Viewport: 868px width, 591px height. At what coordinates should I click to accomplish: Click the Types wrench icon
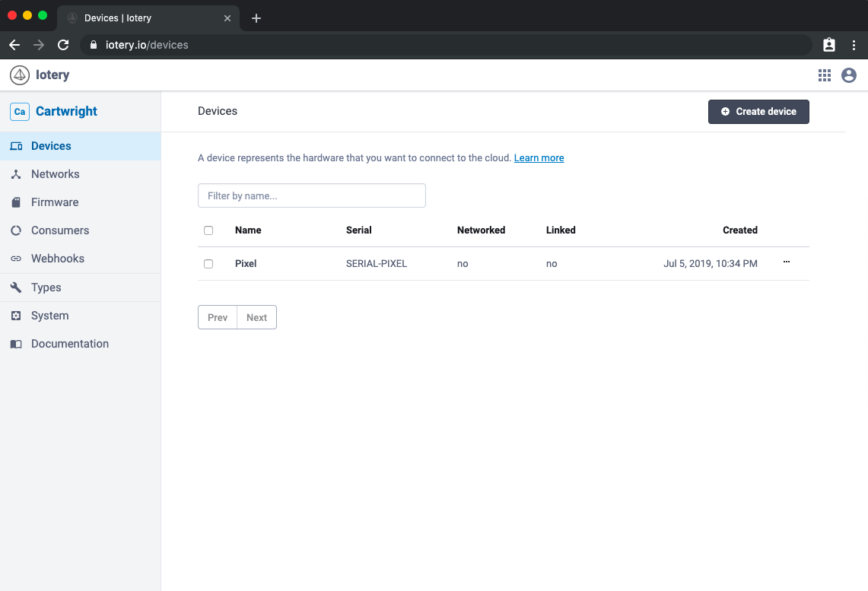[16, 288]
